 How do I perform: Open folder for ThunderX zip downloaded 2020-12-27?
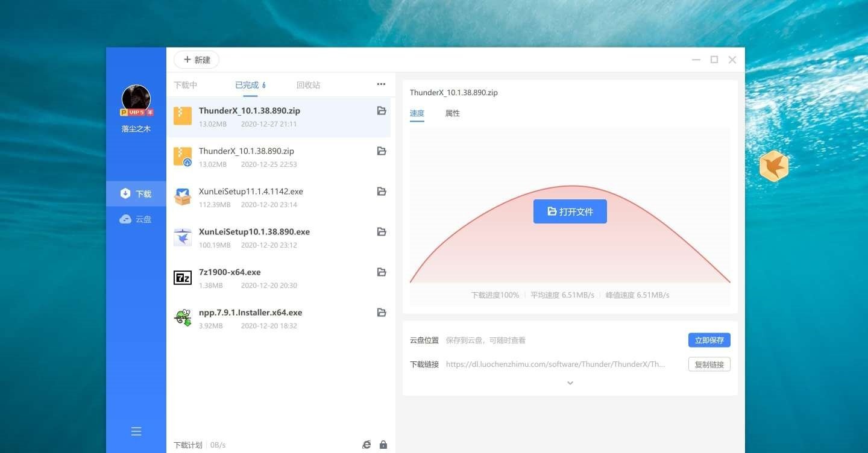(382, 111)
